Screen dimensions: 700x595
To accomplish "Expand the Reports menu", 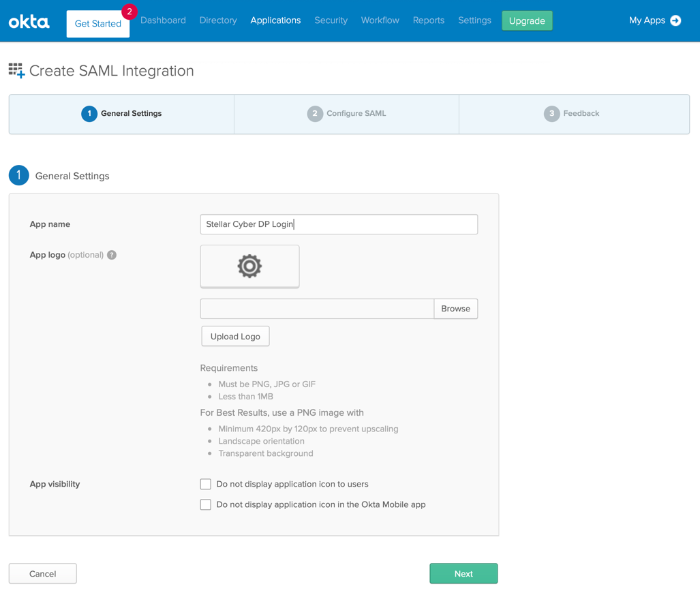I will click(428, 20).
